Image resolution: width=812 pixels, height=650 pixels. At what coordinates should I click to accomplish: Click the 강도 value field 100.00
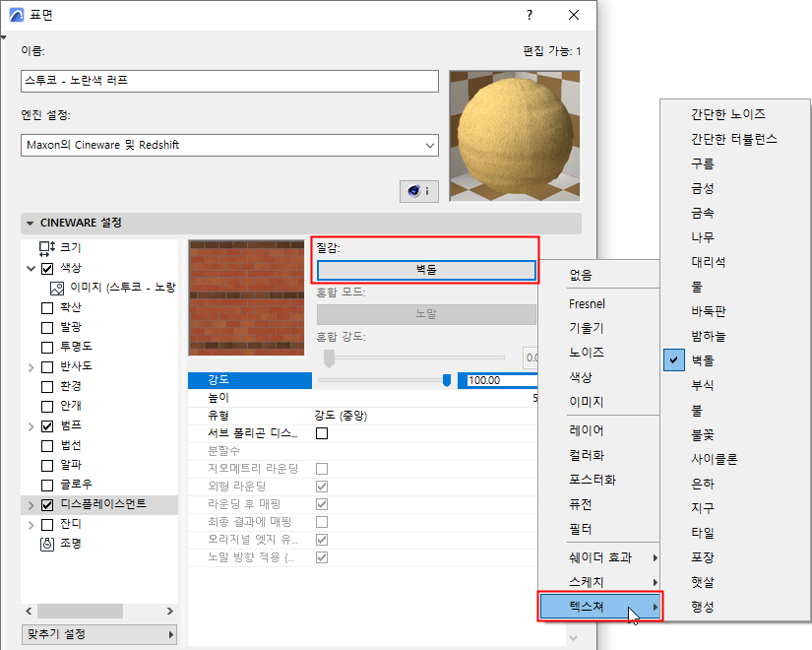coord(501,380)
